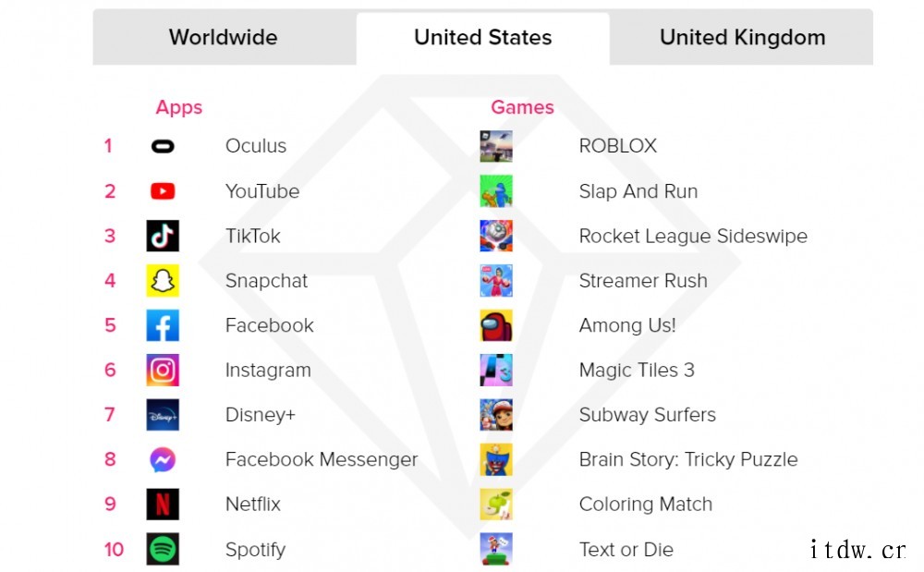Click the YouTube play icon
The width and height of the screenshot is (924, 572).
(163, 191)
